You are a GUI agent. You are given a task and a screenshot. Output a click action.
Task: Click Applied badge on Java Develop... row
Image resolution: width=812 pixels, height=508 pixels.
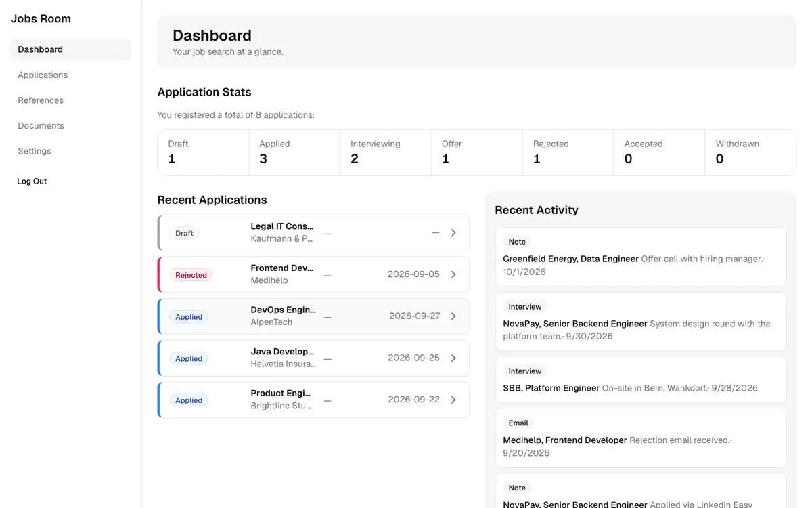tap(189, 358)
